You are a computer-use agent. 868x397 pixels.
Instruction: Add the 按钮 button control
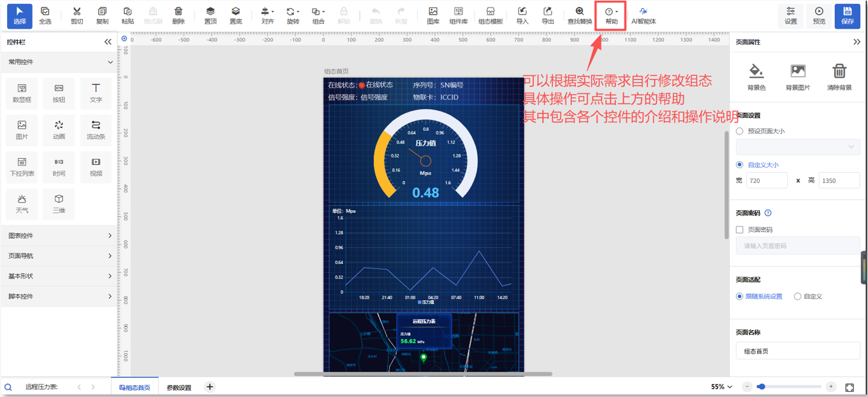coord(59,93)
